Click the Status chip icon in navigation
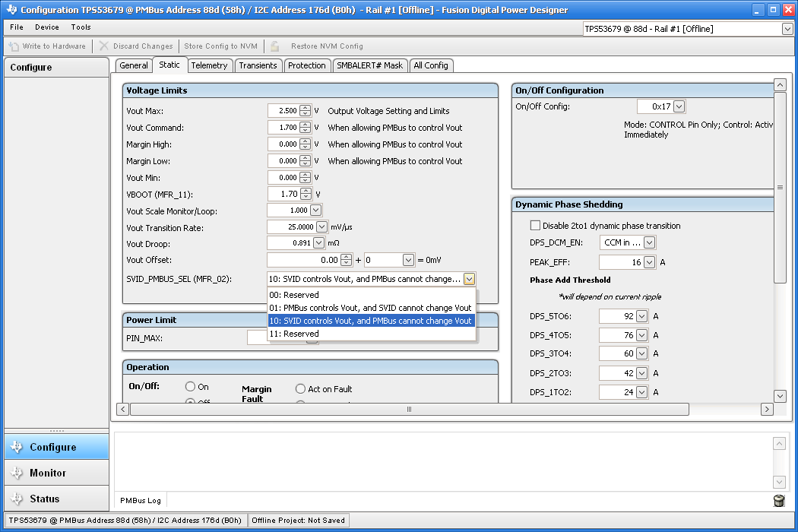 point(17,499)
